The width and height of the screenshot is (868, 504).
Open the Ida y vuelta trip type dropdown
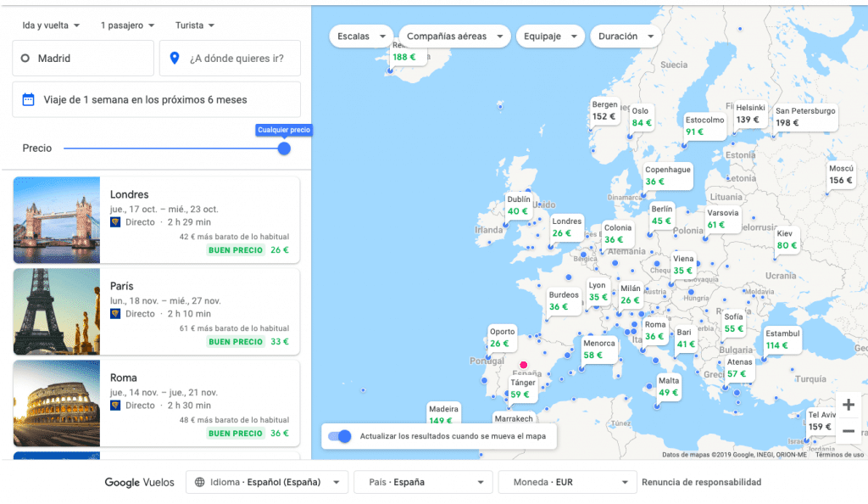(x=51, y=25)
